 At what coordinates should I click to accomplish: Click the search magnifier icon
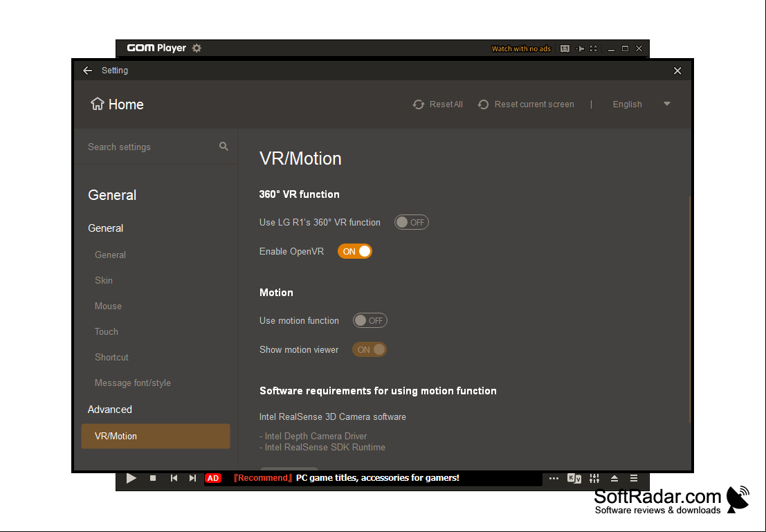point(224,146)
